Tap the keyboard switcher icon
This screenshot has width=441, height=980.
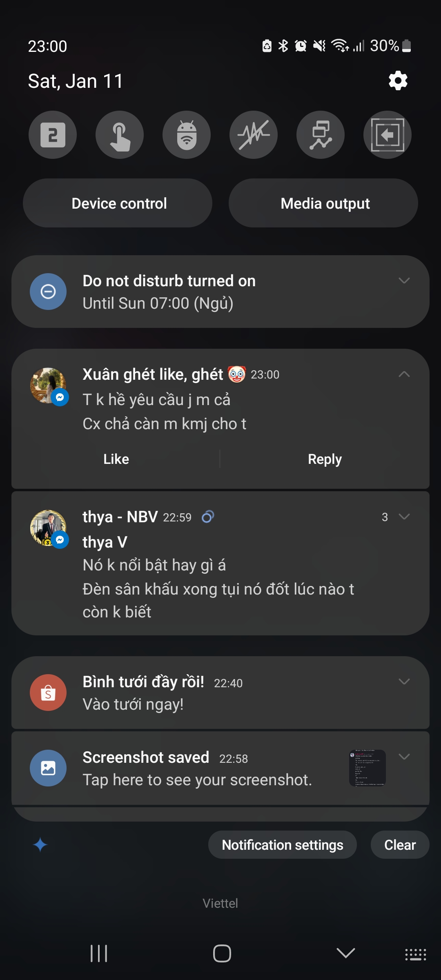click(x=415, y=954)
